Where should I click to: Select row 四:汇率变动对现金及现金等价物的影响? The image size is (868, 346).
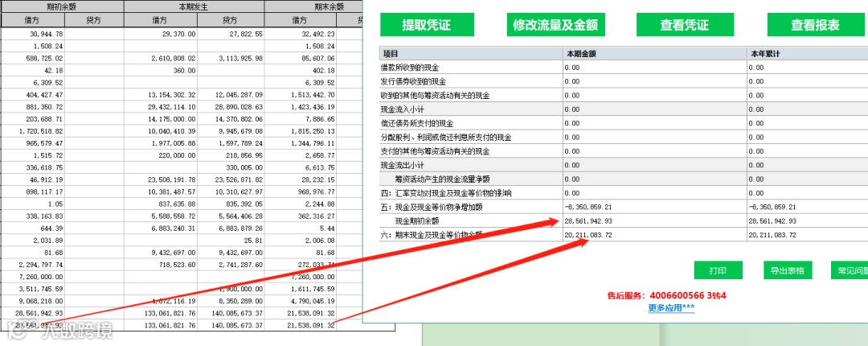[x=445, y=193]
